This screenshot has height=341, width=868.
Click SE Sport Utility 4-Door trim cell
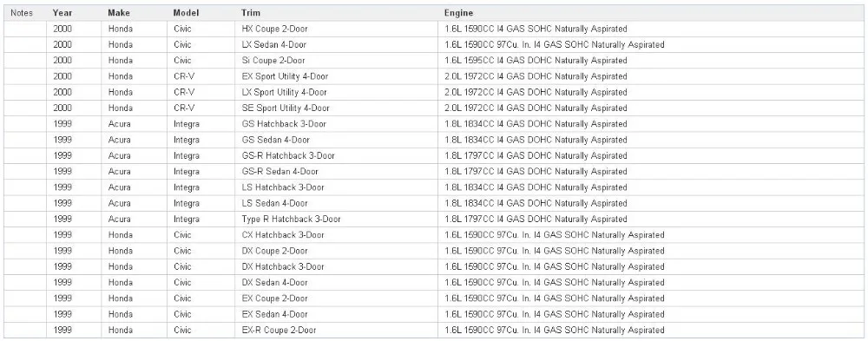337,108
